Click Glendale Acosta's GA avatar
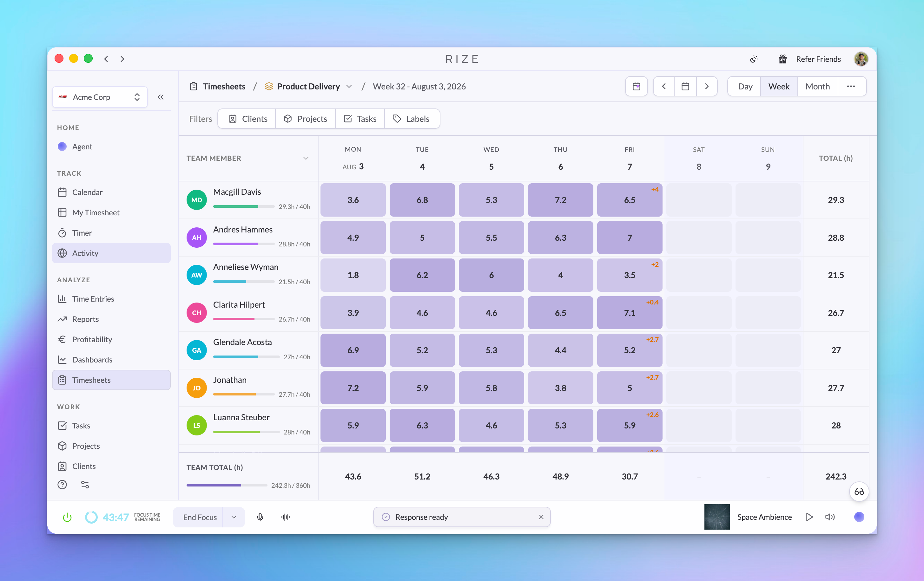The image size is (924, 581). click(x=196, y=350)
